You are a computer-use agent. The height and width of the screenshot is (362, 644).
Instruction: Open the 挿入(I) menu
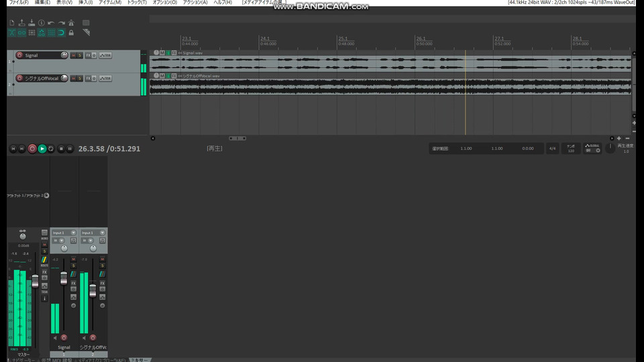click(85, 3)
